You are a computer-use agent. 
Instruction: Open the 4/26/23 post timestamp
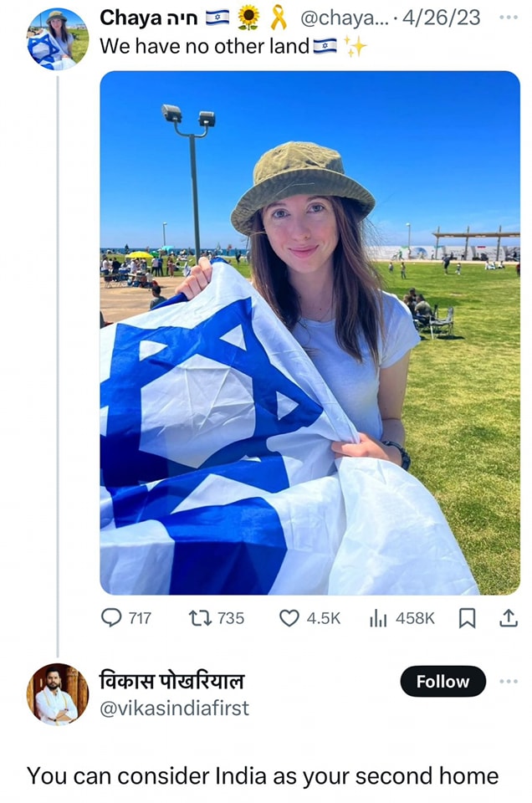click(441, 18)
